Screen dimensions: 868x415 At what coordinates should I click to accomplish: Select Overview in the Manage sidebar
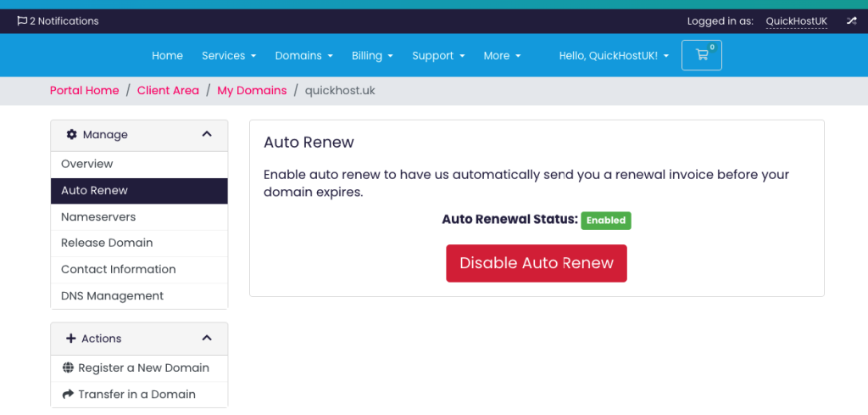pyautogui.click(x=139, y=164)
